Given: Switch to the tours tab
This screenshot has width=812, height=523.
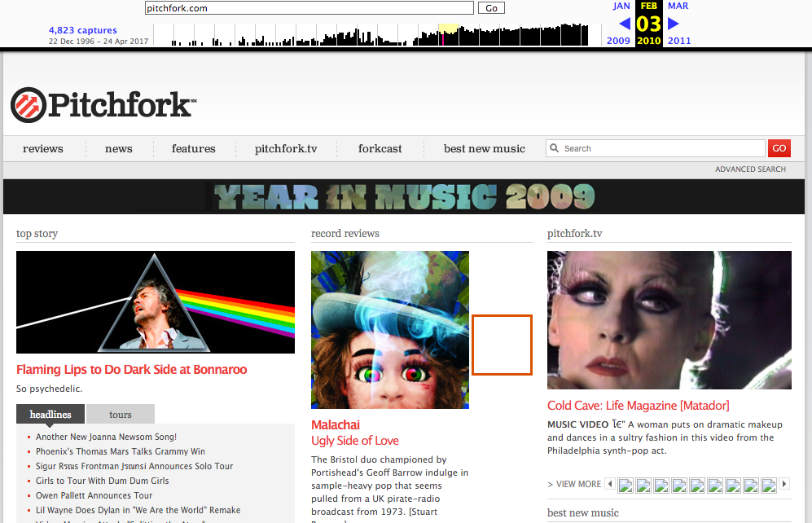Looking at the screenshot, I should tap(121, 415).
